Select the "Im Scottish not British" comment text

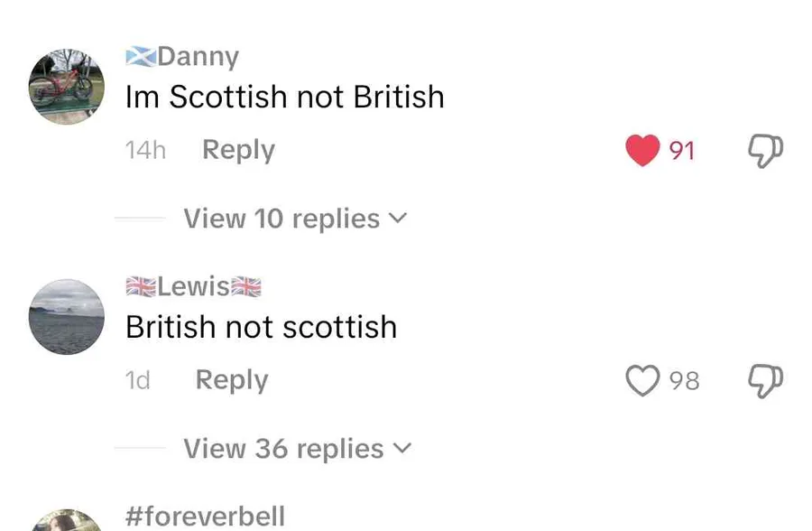pos(285,98)
